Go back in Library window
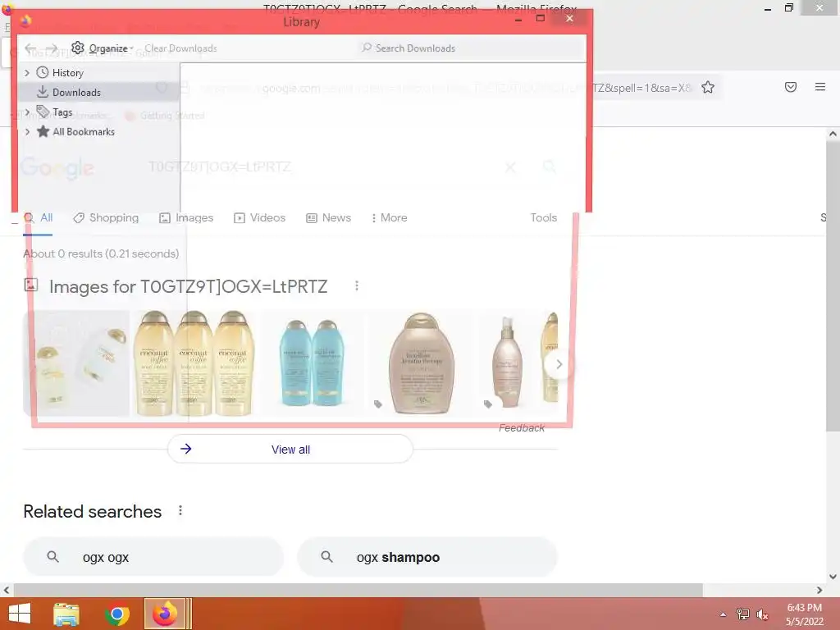 point(30,48)
